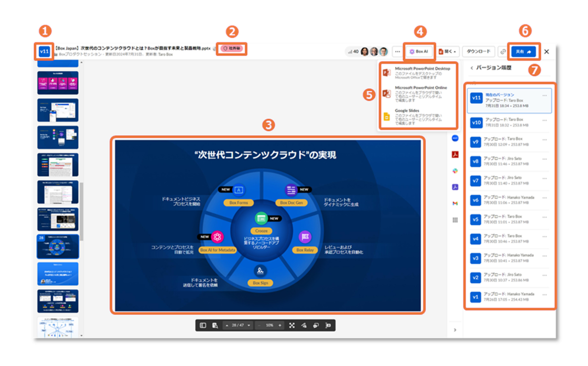Screen dimensions: 588x366
Task: Select version v7 in version history
Action: [x=510, y=181]
